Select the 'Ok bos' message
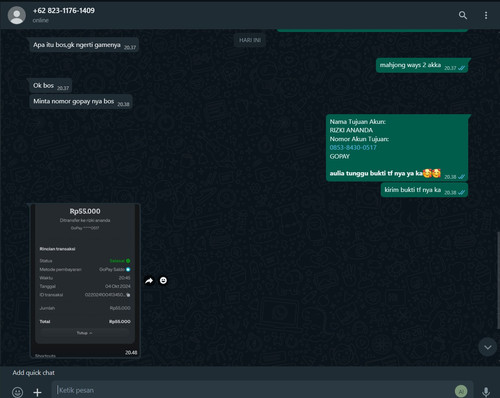 coord(51,86)
